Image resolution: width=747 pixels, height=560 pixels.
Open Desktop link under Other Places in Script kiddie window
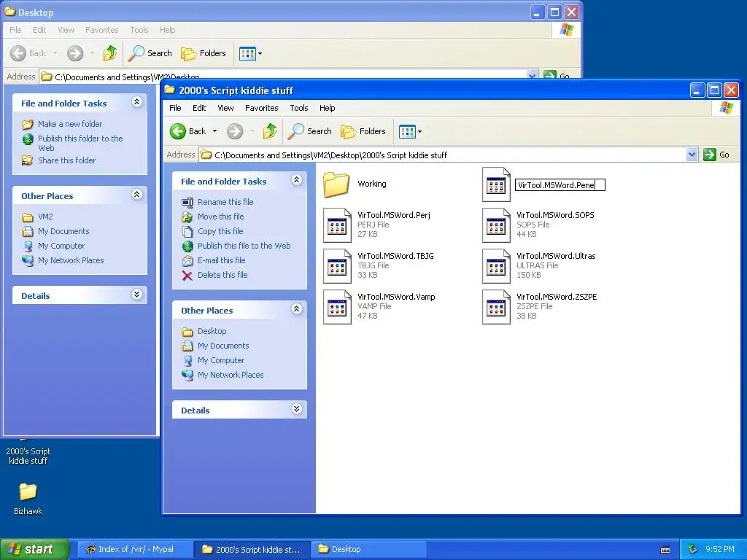click(212, 331)
